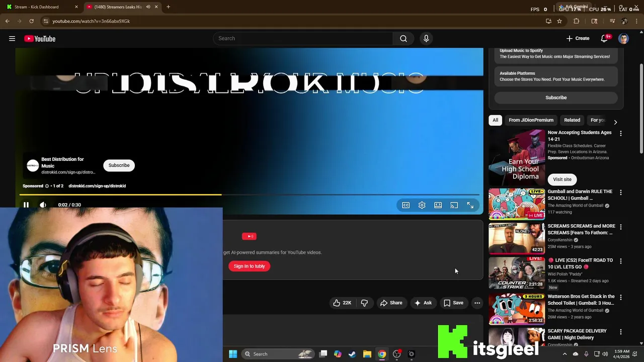Viewport: 644px width, 362px height.
Task: Share the video
Action: tap(391, 303)
